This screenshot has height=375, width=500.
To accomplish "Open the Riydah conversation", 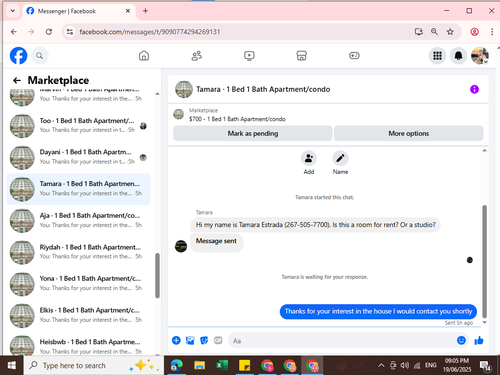I will click(x=78, y=252).
